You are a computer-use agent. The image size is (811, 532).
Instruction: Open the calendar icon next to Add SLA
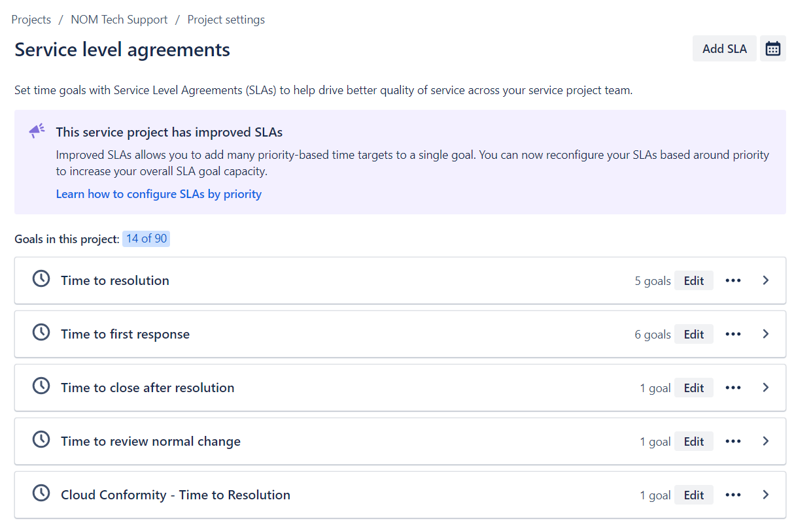click(x=773, y=49)
